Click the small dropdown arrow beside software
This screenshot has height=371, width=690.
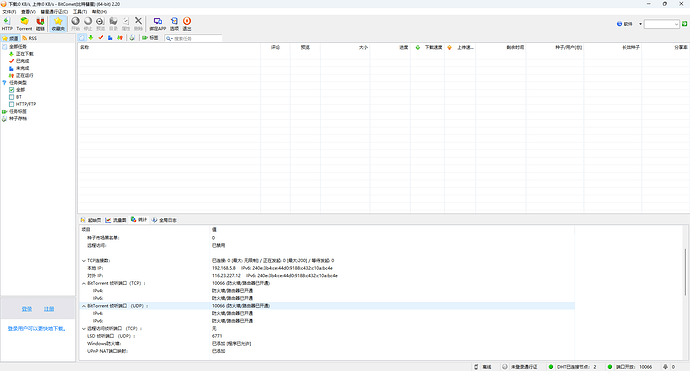click(x=640, y=24)
